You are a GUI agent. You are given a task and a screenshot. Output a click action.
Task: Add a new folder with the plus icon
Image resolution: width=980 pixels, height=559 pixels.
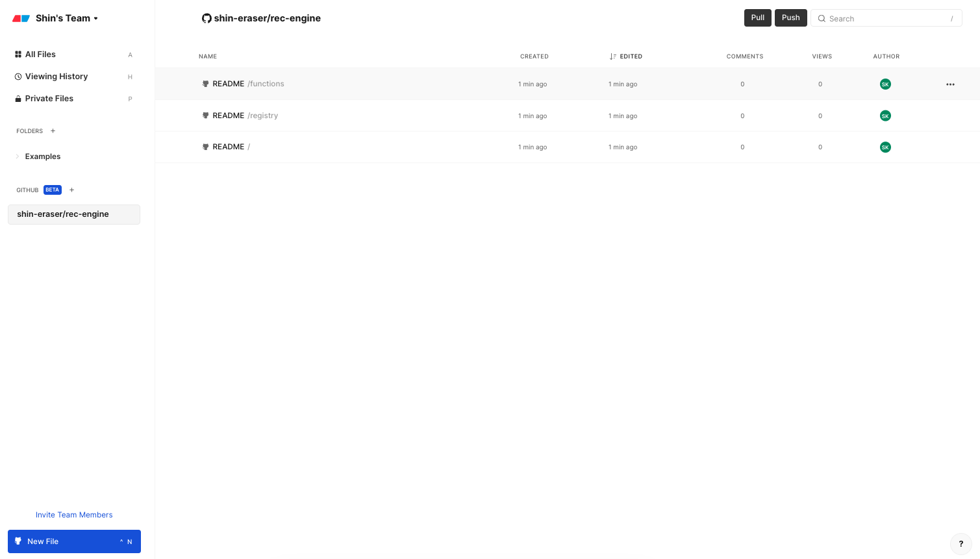tap(53, 131)
